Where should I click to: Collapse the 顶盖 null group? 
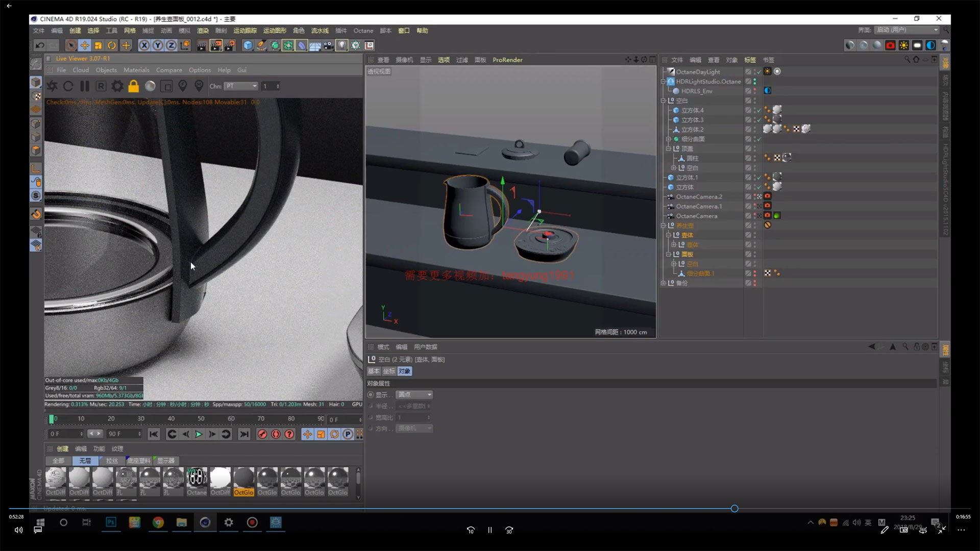click(x=669, y=148)
